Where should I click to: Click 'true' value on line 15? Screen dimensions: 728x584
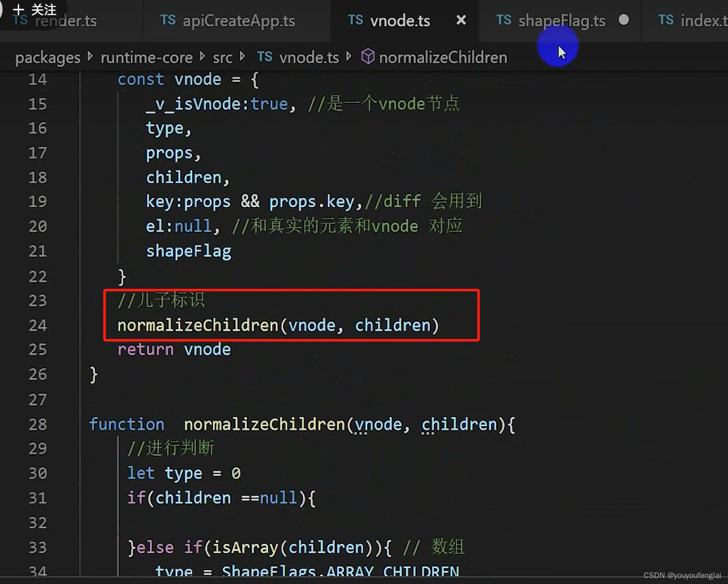pos(269,104)
